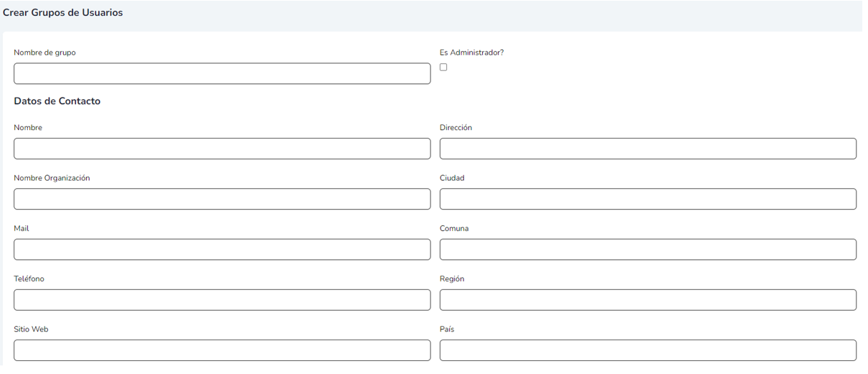Tick the Es Administrador checkbox
The height and width of the screenshot is (374, 868).
coord(443,67)
